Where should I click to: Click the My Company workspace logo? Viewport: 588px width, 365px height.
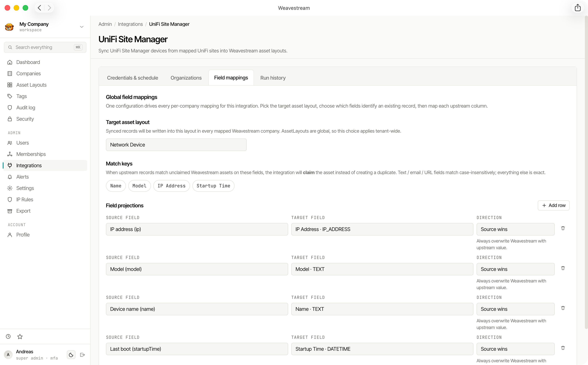point(9,27)
